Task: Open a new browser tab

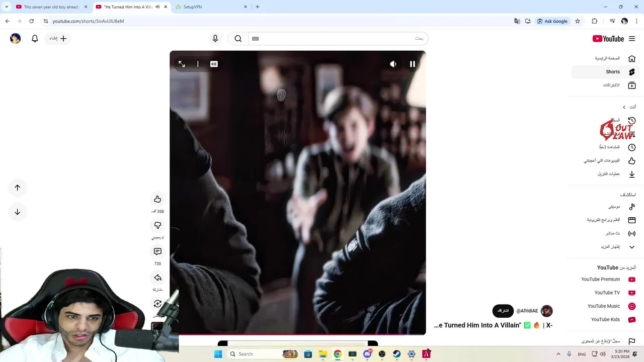Action: coord(258,7)
